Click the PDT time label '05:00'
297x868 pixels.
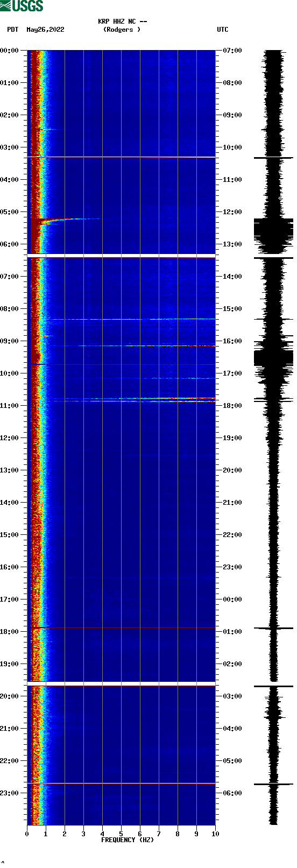[x=10, y=212]
